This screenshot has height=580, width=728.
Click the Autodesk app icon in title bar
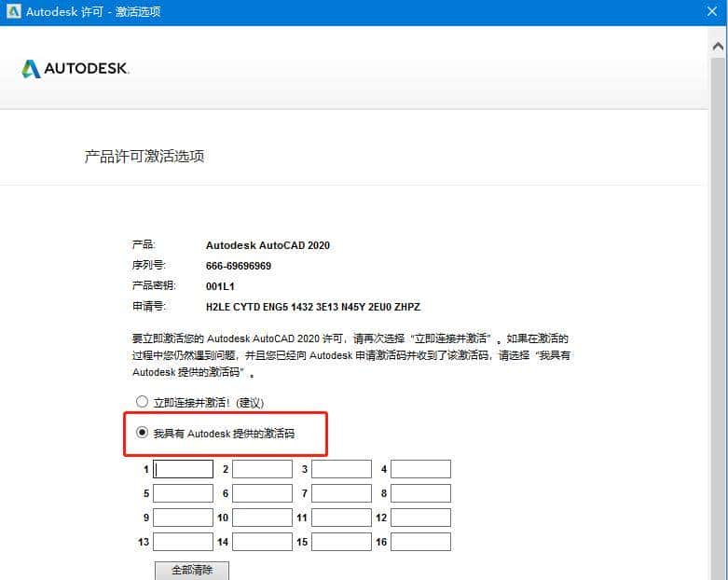point(14,11)
